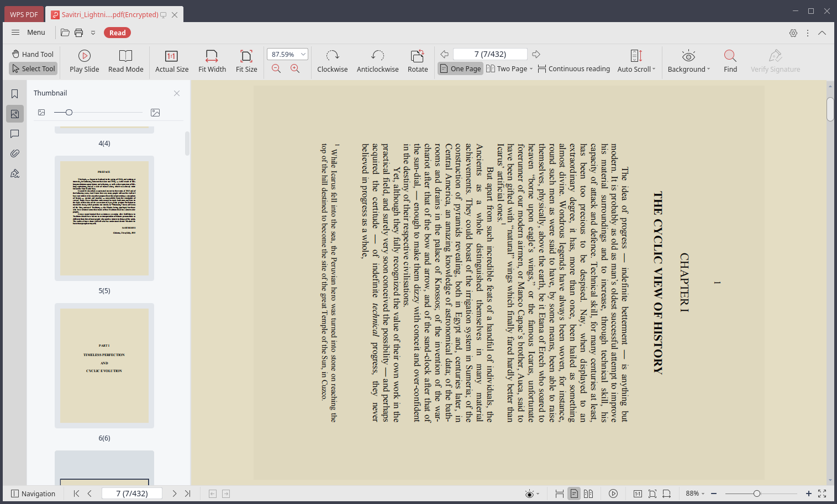
Task: Open the Comments sidebar panel
Action: point(15,134)
